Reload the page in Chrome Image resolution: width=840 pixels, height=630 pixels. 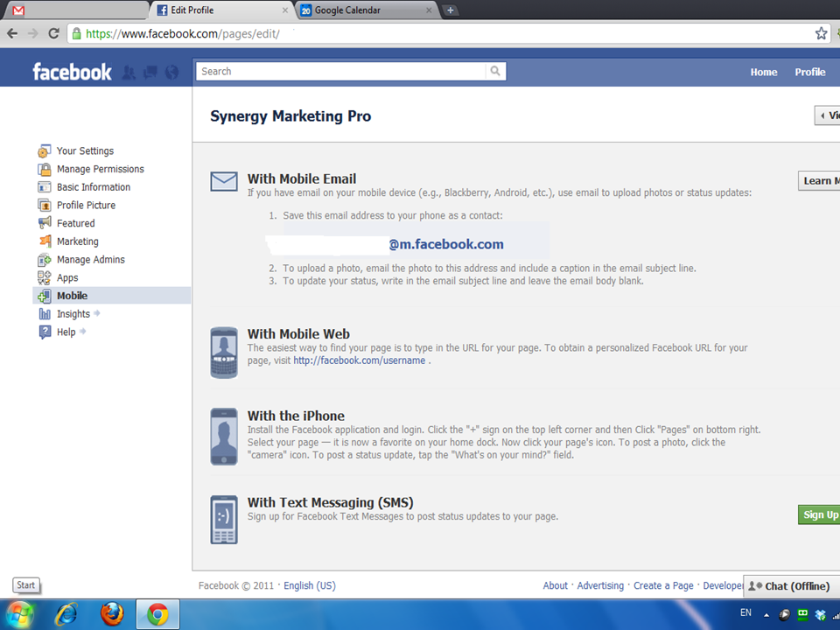[x=53, y=34]
